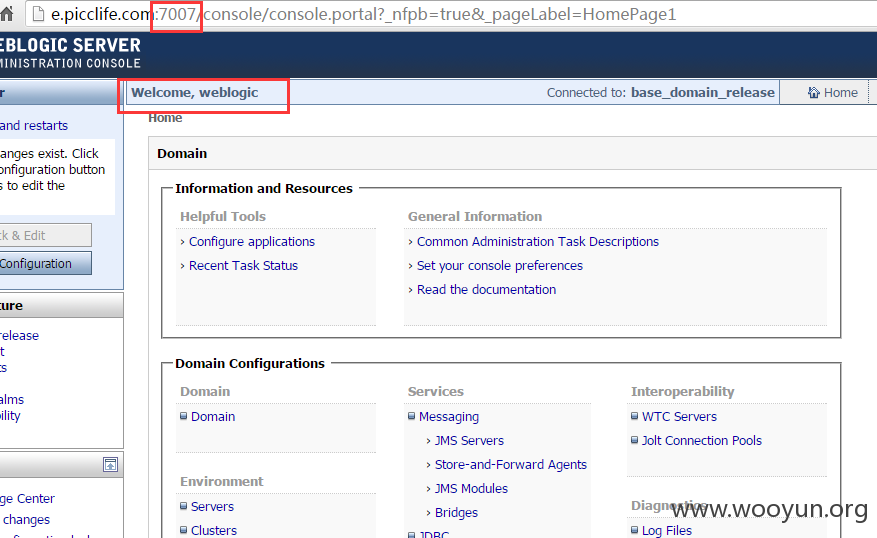
Task: Click the Release Configuration button
Action: [45, 263]
